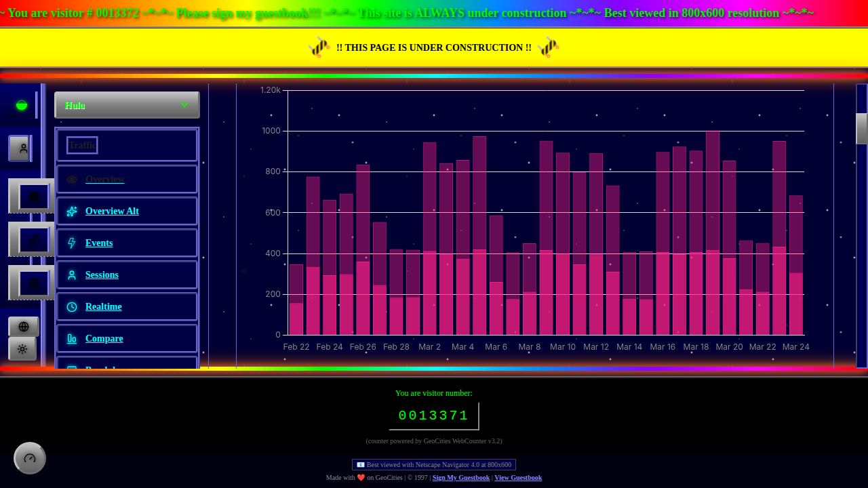Click the Sessions person icon

[x=71, y=274]
